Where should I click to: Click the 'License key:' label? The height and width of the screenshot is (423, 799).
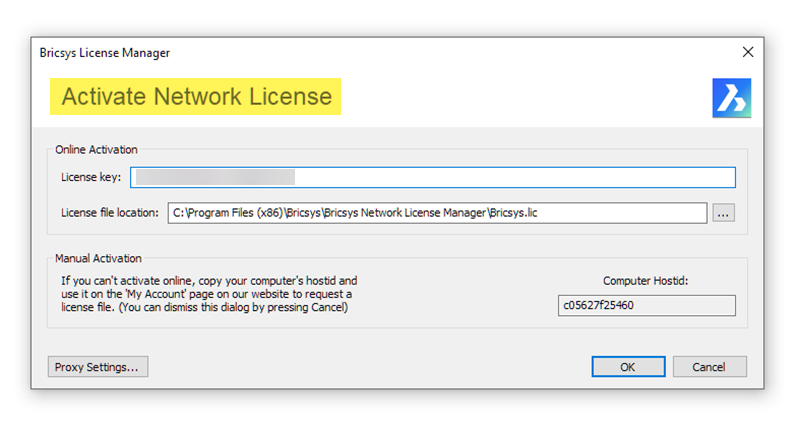coord(91,177)
